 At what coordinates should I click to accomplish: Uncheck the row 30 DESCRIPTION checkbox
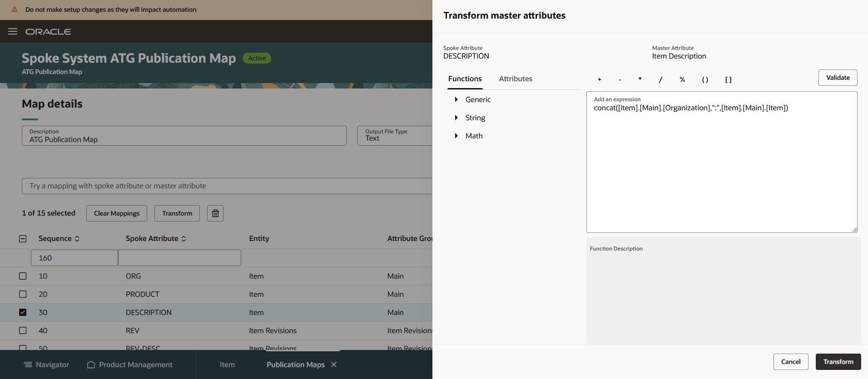[x=23, y=312]
